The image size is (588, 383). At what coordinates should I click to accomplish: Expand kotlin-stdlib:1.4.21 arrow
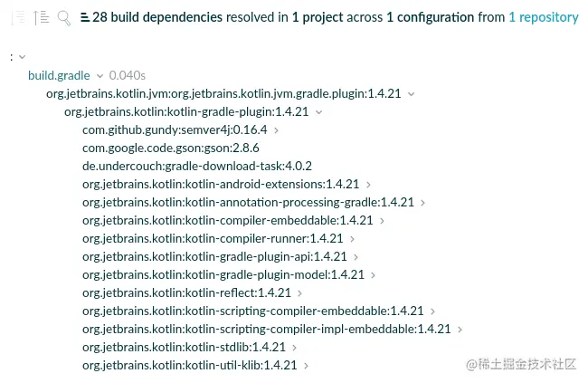[295, 347]
